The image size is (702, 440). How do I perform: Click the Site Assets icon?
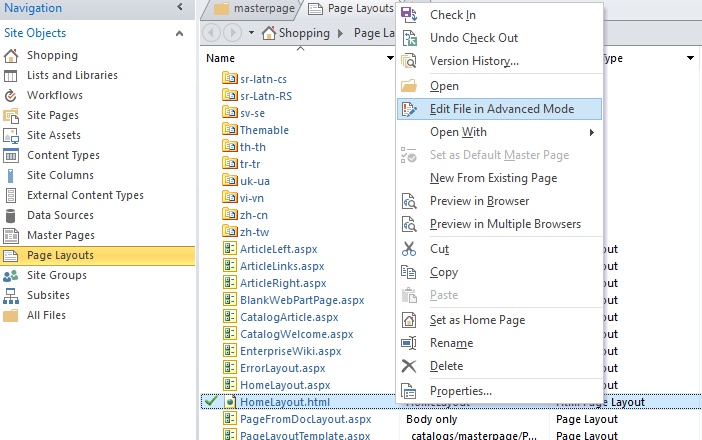click(11, 136)
